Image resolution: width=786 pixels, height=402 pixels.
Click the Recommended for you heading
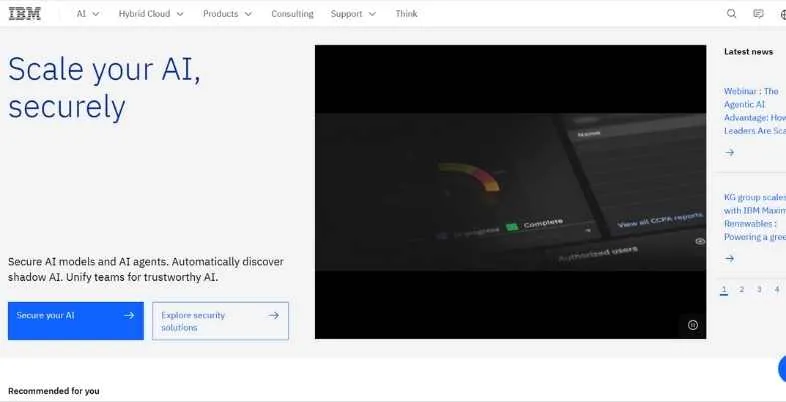point(54,391)
